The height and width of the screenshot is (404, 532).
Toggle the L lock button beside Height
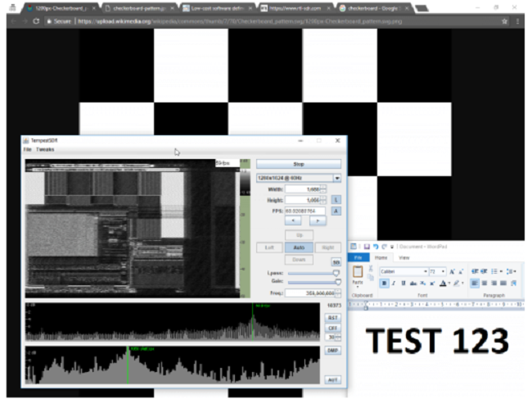[336, 199]
